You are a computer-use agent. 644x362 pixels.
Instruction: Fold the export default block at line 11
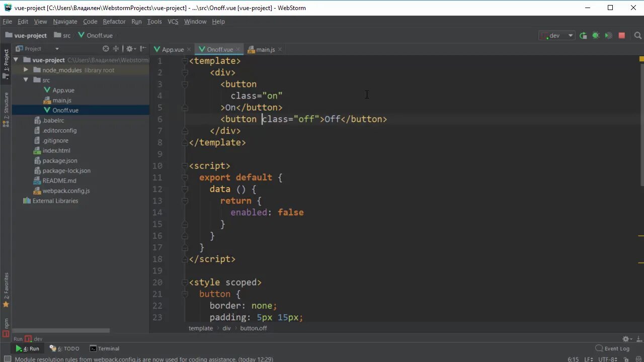[x=185, y=177]
